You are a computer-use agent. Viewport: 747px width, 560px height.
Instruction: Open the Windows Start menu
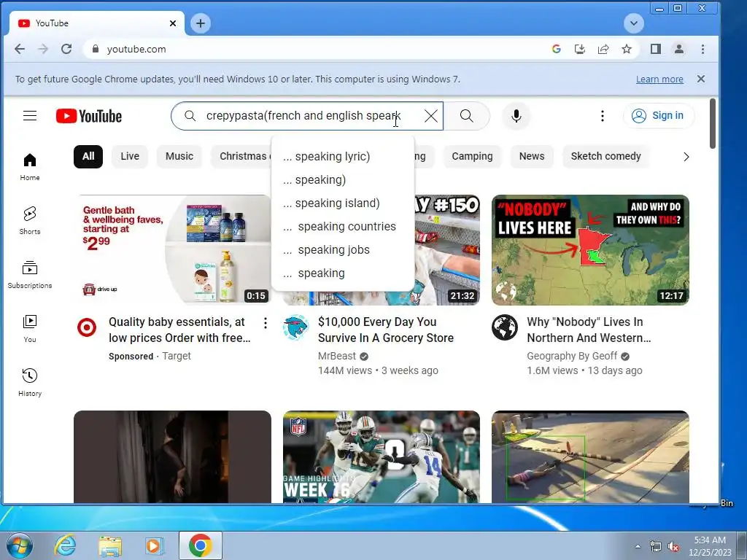coord(20,545)
